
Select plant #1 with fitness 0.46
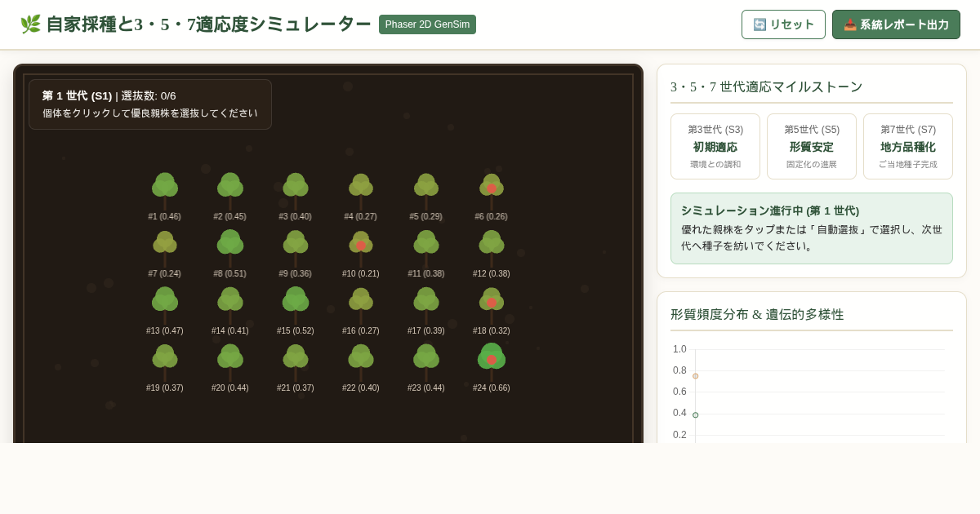(x=165, y=193)
